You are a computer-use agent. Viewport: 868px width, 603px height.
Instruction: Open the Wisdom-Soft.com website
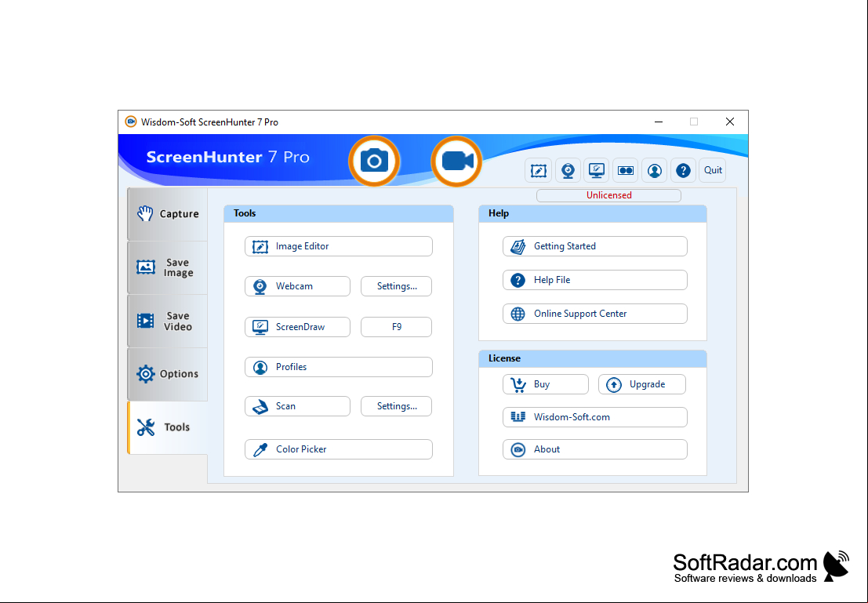click(595, 417)
